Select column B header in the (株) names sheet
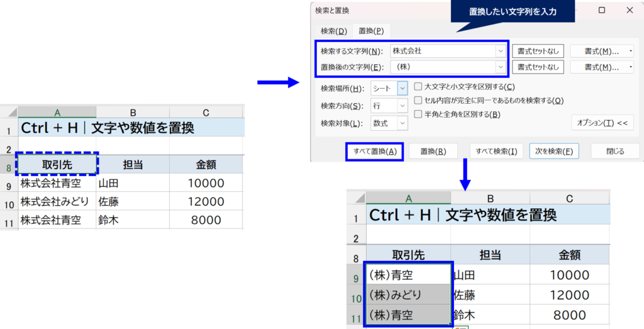This screenshot has height=329, width=644. (x=490, y=198)
